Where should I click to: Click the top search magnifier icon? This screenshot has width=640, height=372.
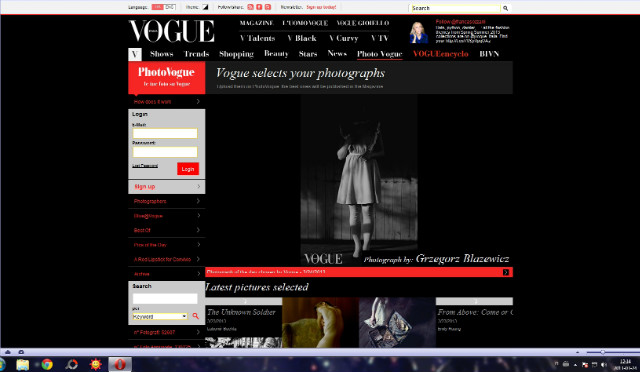[x=505, y=8]
